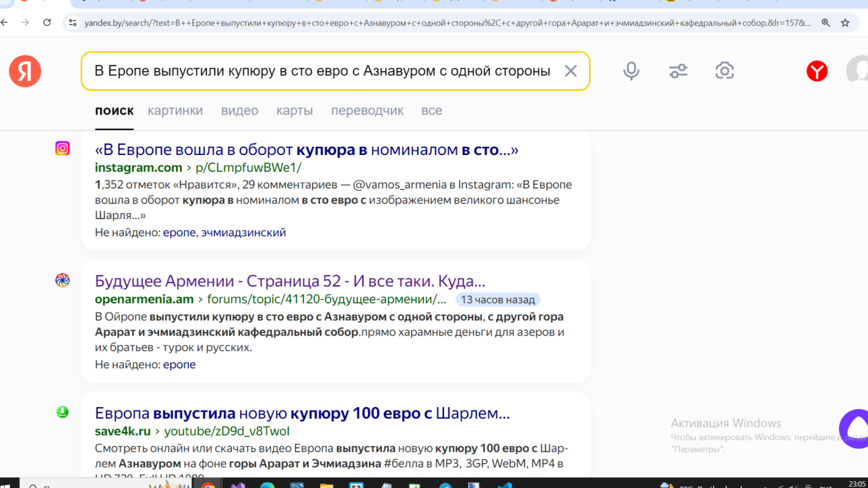Click inside the search query field

(x=318, y=71)
